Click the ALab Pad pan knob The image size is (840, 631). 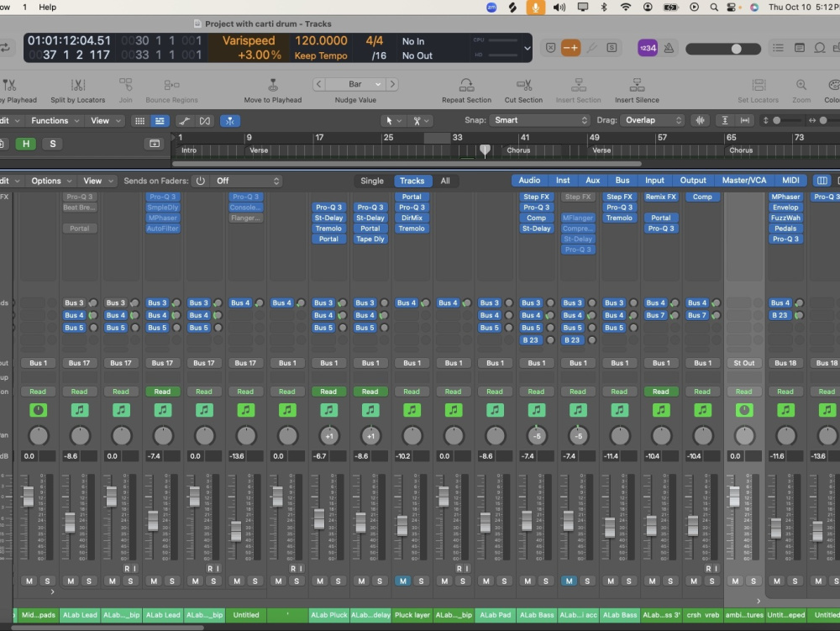coord(496,436)
